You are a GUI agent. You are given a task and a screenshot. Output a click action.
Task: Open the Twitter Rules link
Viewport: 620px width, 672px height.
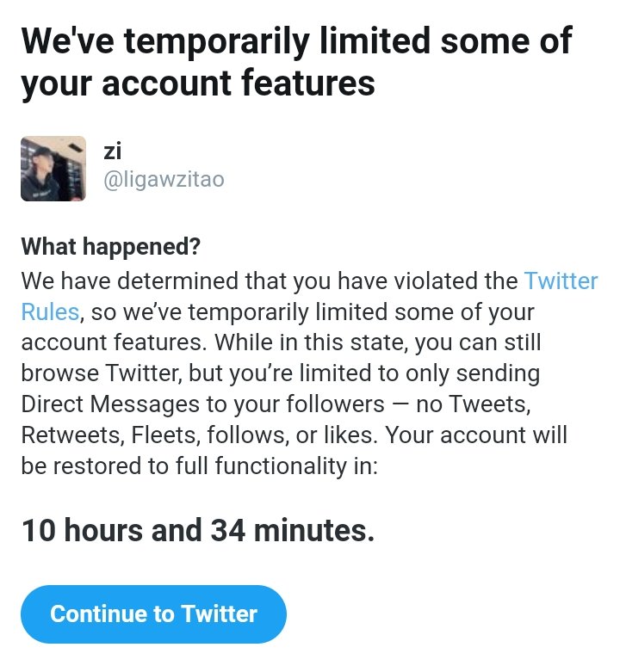coord(561,281)
